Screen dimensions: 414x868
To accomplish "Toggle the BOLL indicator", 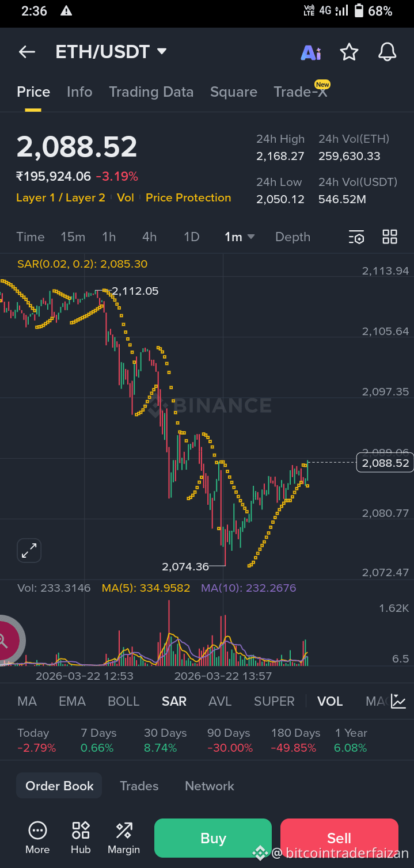I will pyautogui.click(x=124, y=701).
